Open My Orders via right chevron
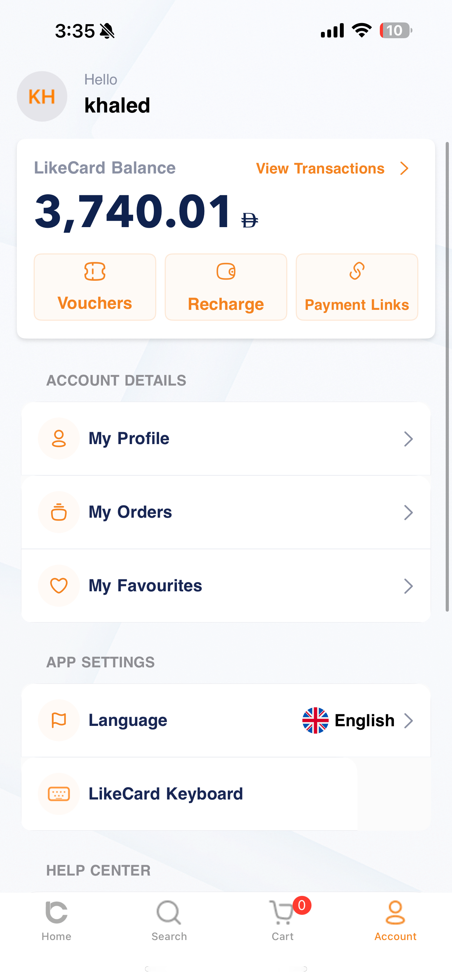This screenshot has height=980, width=452. 408,512
